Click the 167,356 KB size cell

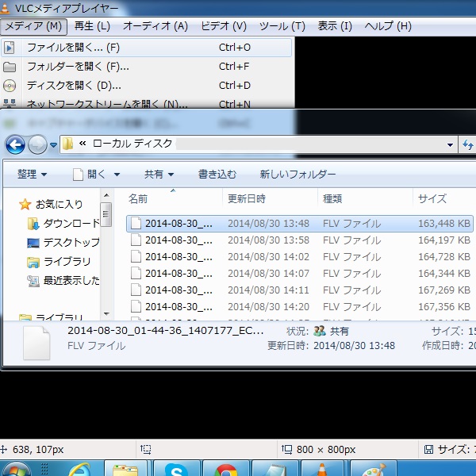tap(444, 307)
